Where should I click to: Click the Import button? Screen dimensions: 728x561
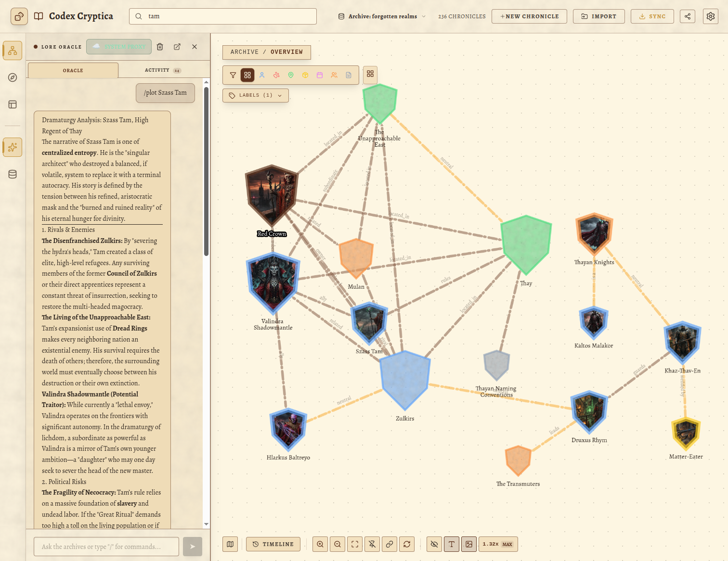click(x=599, y=16)
